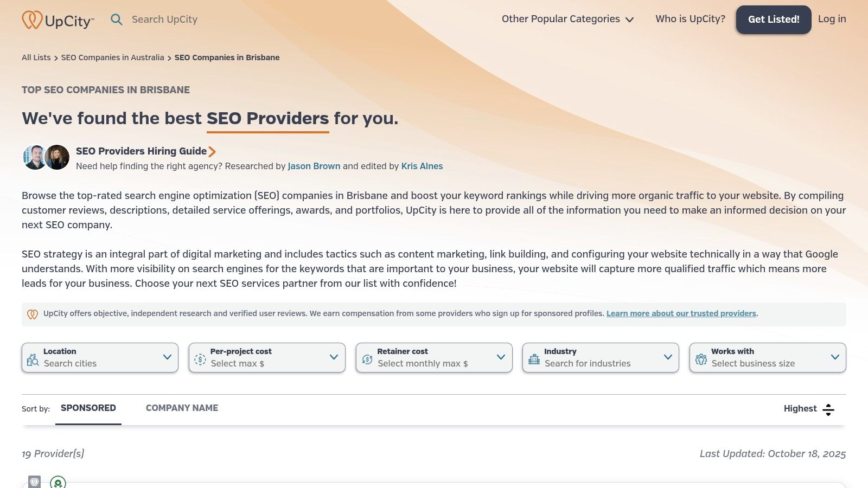Screen dimensions: 868x488
Task: Click the Retainer cost icon
Action: pyautogui.click(x=367, y=359)
